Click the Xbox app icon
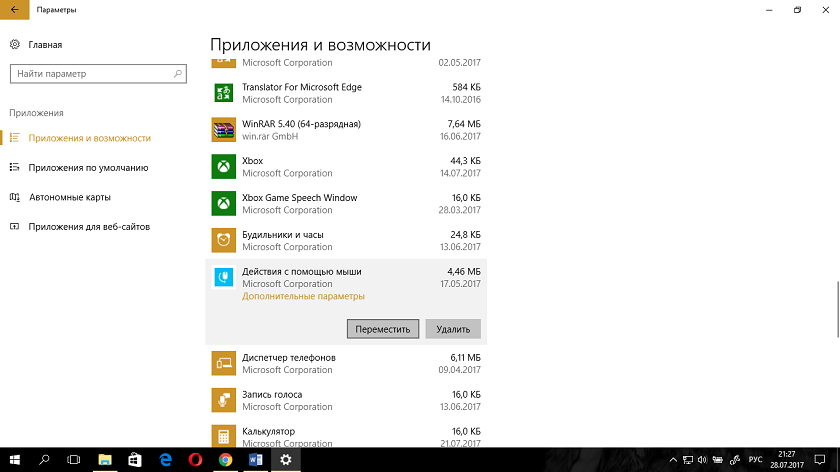 coord(223,167)
